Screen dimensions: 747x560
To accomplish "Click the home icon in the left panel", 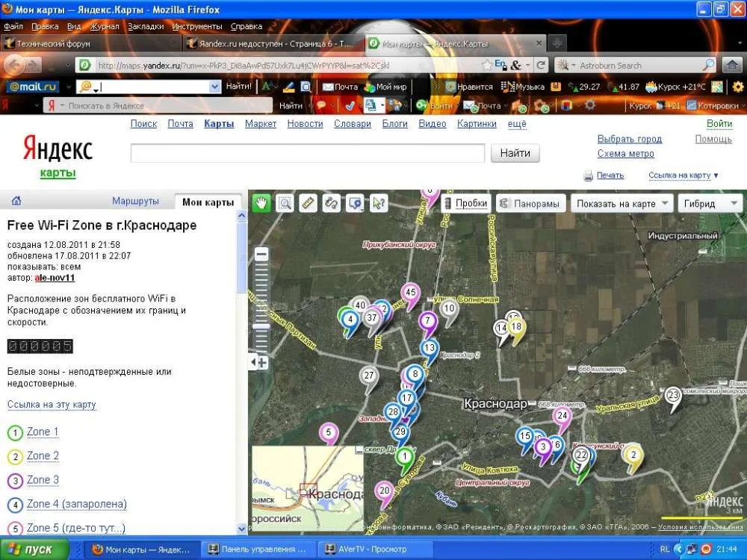I will click(16, 201).
